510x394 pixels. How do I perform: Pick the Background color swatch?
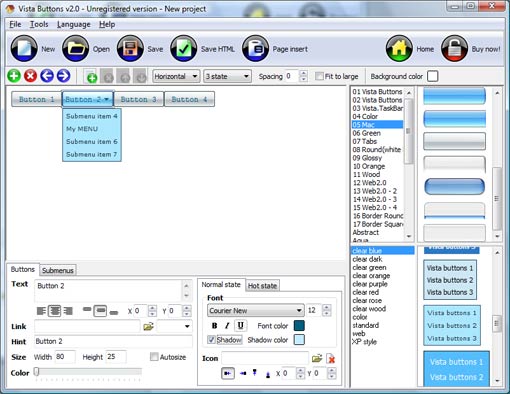coord(432,76)
